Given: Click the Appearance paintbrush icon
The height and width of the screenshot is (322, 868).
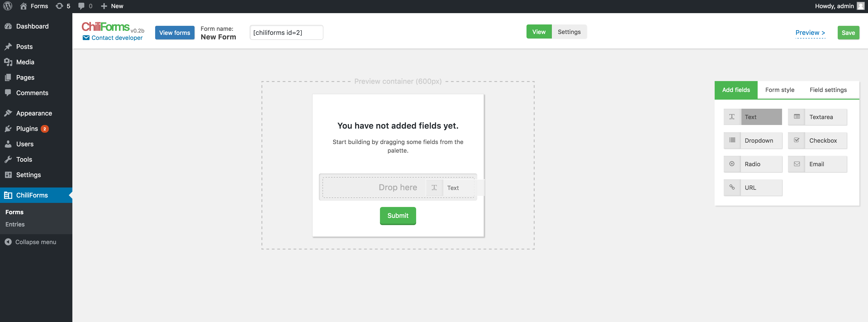Looking at the screenshot, I should (8, 113).
